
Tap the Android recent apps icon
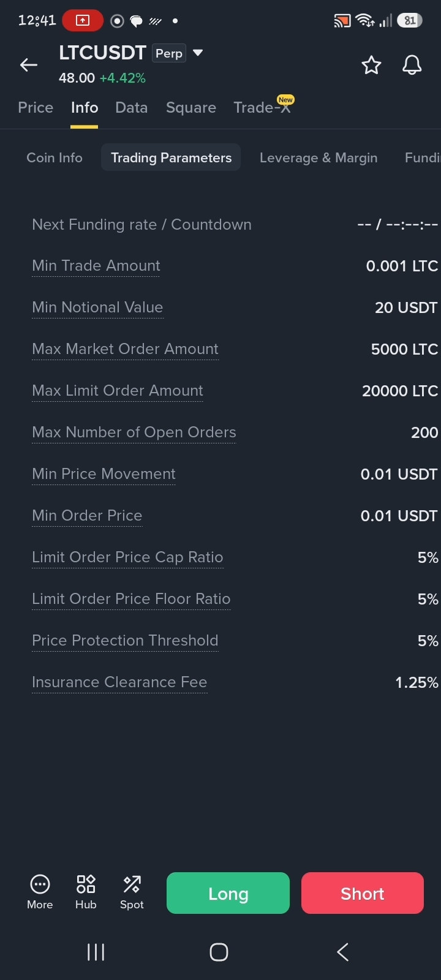point(96,952)
